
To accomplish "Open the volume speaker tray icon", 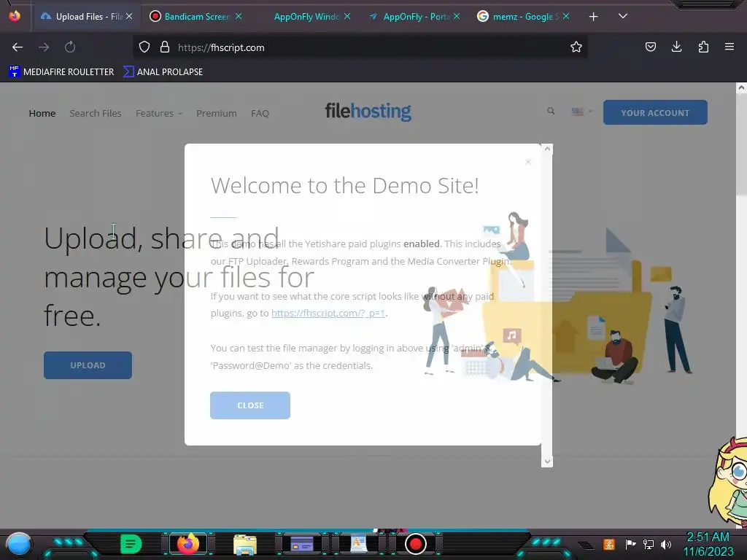I will coord(665,544).
